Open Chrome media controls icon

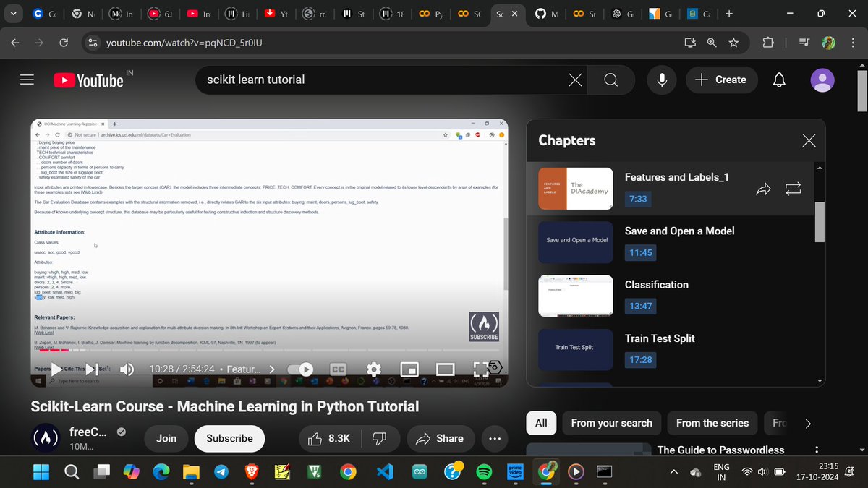coord(804,43)
